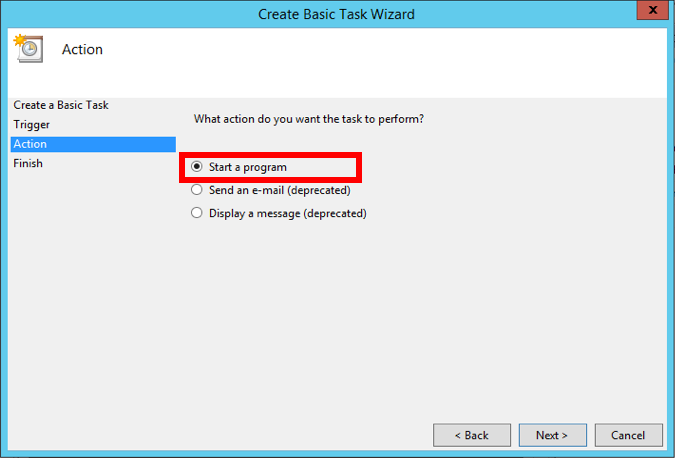Go to the Create a Basic Task step
This screenshot has height=458, width=675.
(61, 105)
